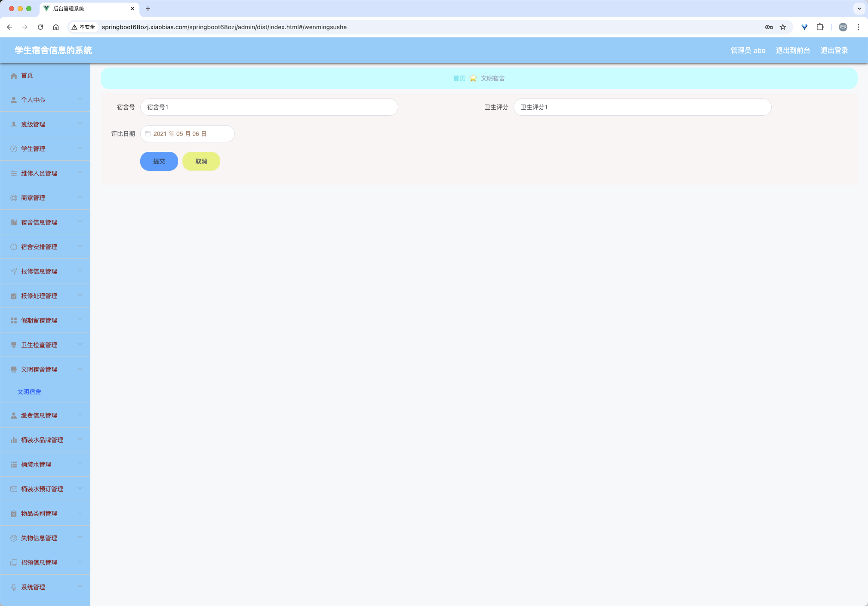
Task: Click the icon beside 班级管理
Action: (14, 125)
